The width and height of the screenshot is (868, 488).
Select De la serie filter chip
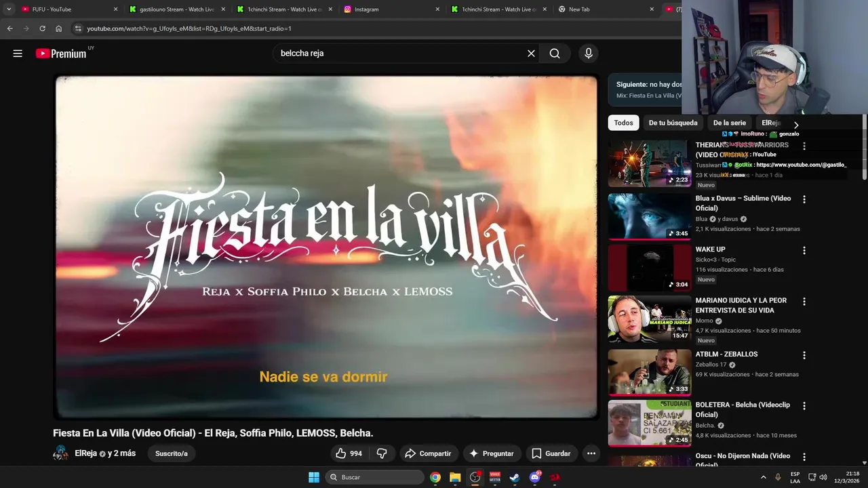(x=729, y=123)
